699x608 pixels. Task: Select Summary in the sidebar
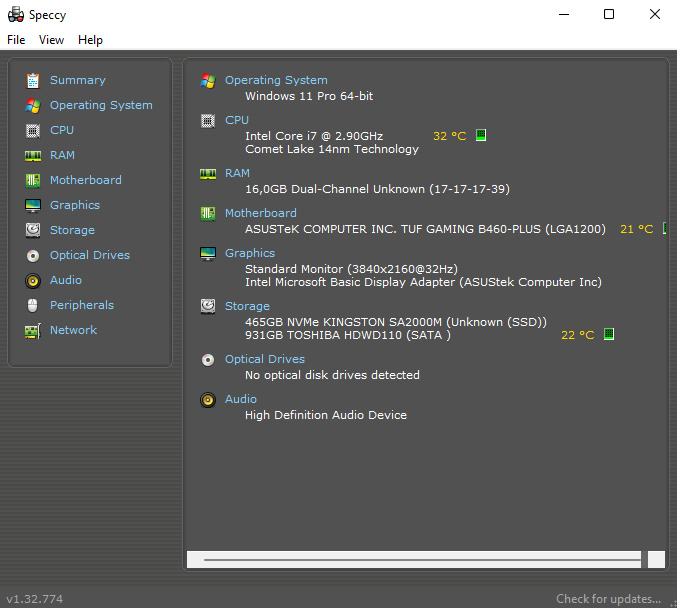pos(78,80)
